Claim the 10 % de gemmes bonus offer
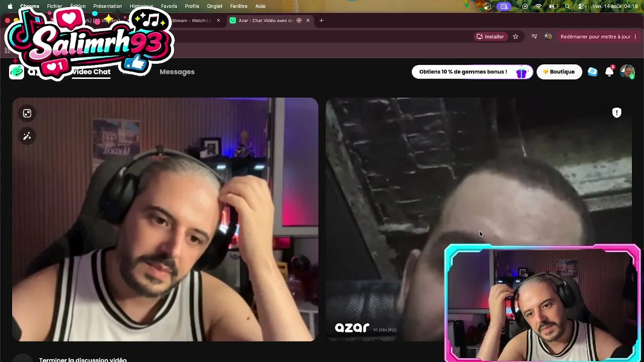 [472, 72]
